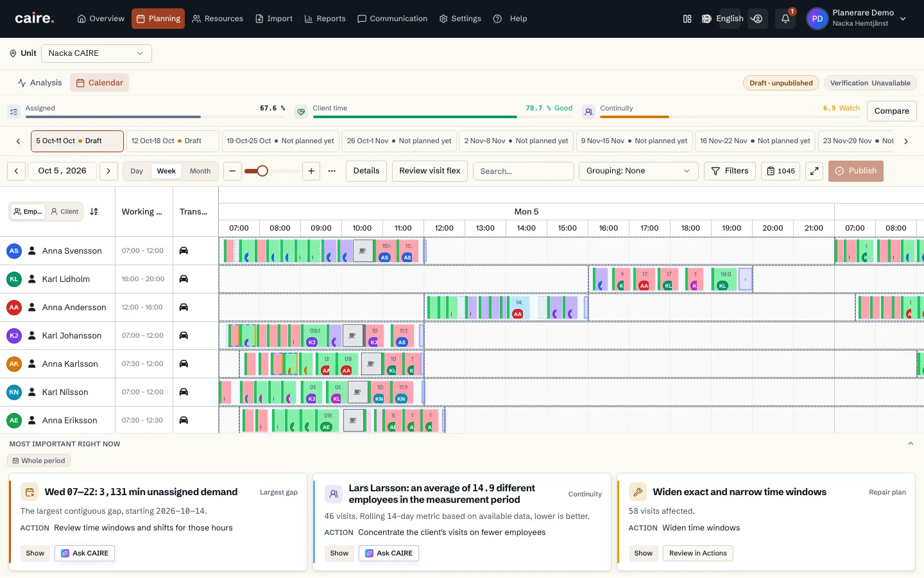Image resolution: width=924 pixels, height=578 pixels.
Task: Expand the Planerare Demo user menu
Action: point(857,19)
